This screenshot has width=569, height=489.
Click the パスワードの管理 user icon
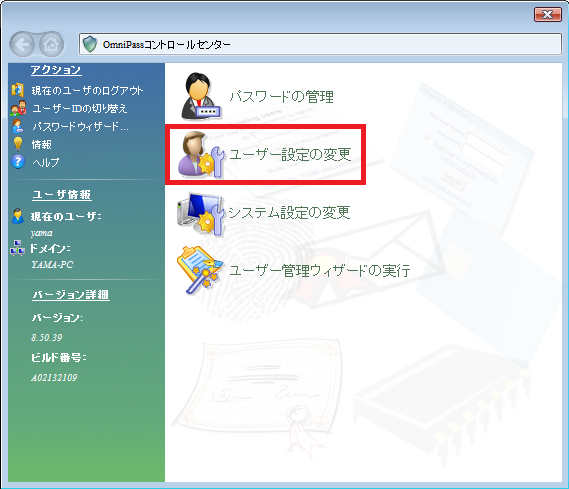(x=200, y=96)
